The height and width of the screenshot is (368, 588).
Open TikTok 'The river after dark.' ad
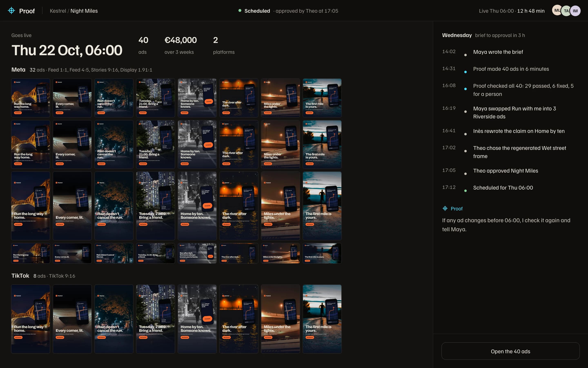point(239,319)
